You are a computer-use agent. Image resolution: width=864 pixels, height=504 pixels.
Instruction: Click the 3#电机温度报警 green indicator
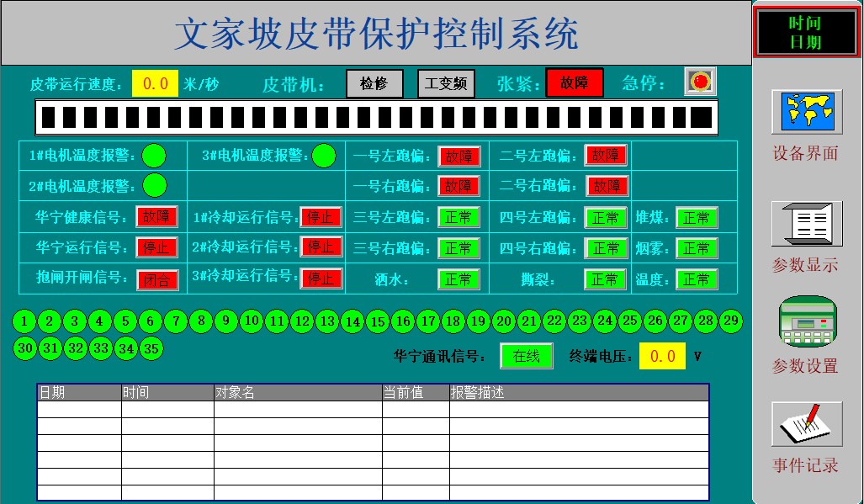point(324,156)
